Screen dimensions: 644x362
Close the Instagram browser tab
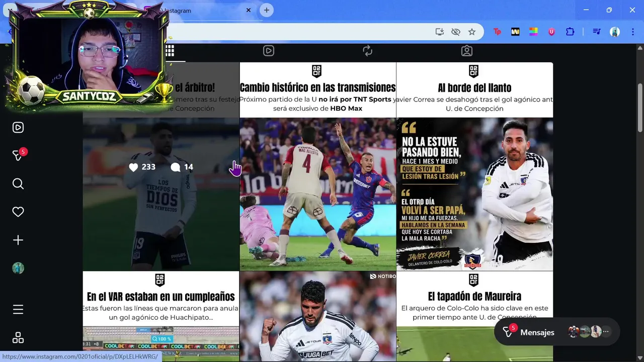click(249, 10)
